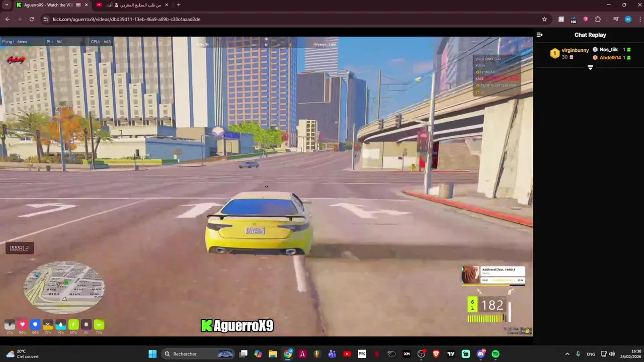644x362 pixels.
Task: Switch to the YouTube Arabic-titled tab
Action: pos(132,5)
